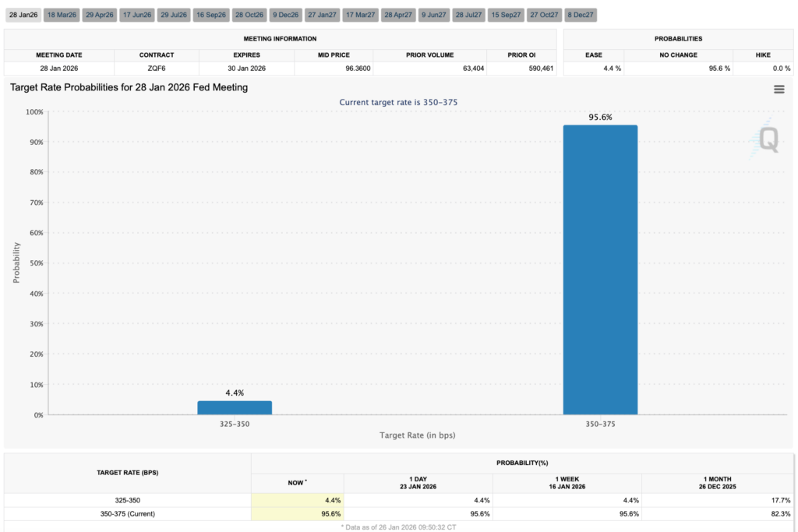Select the 29 Apr26 meeting tab
This screenshot has height=532, width=798.
pos(100,15)
